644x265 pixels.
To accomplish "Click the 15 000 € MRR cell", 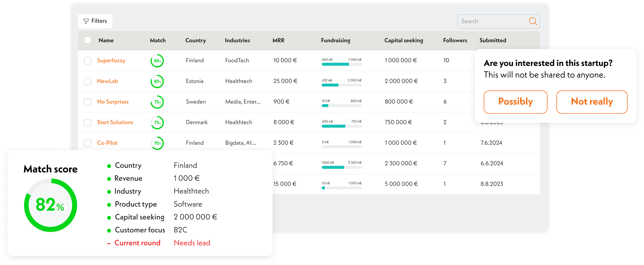I will (x=285, y=184).
